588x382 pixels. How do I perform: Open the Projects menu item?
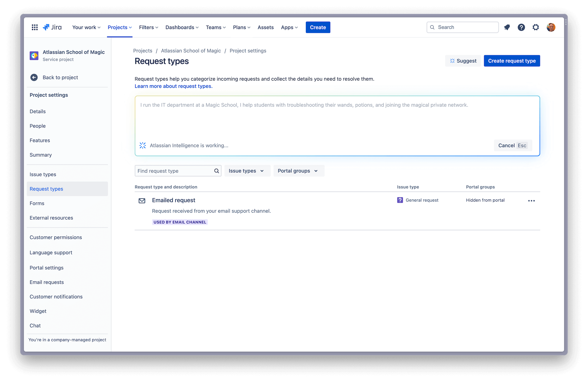119,27
